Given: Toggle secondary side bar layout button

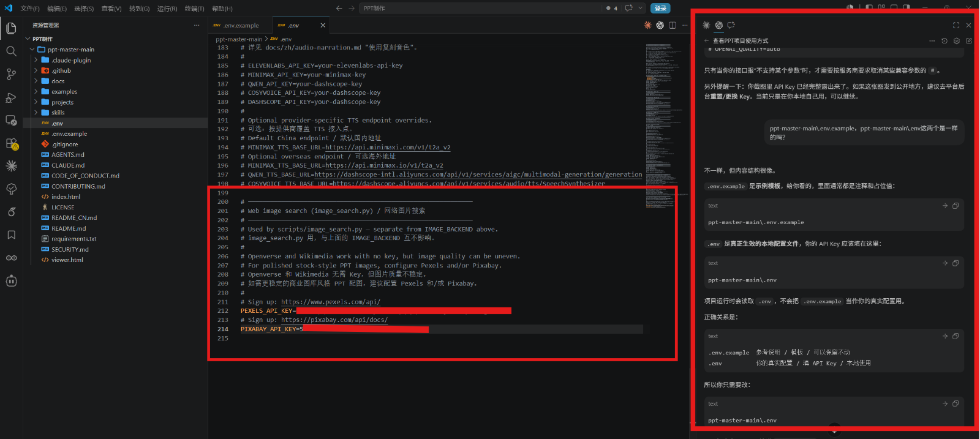Looking at the screenshot, I should [x=906, y=8].
